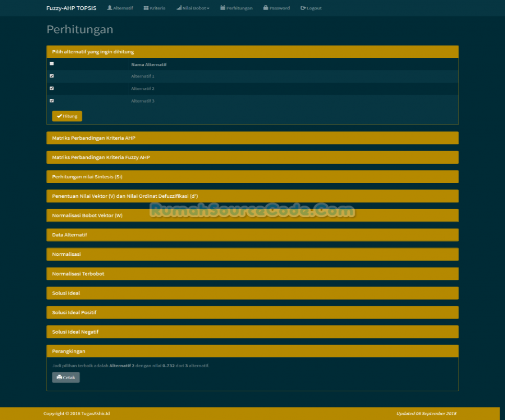Expand the Solusi Ideal Negatif panel
Viewport: 505px width, 420px height.
[x=252, y=332]
